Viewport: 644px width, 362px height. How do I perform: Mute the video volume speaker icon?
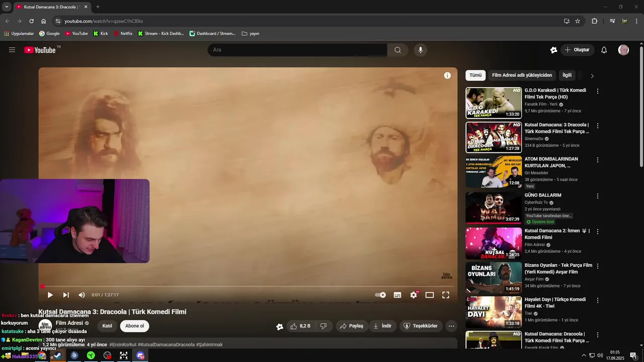(82, 295)
